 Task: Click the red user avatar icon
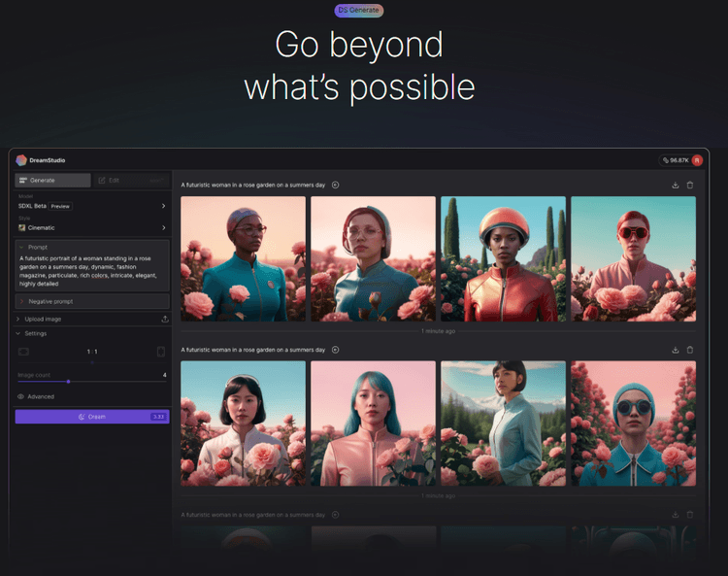pyautogui.click(x=697, y=160)
